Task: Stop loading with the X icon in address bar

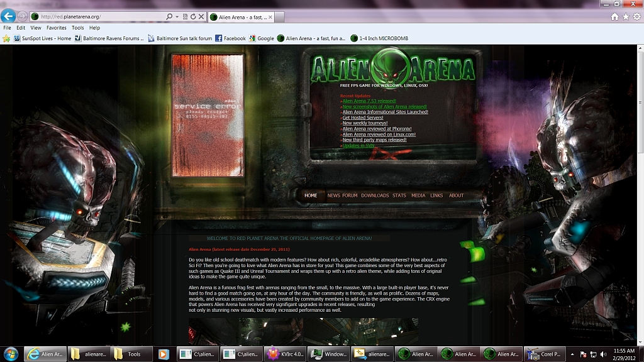Action: point(201,17)
